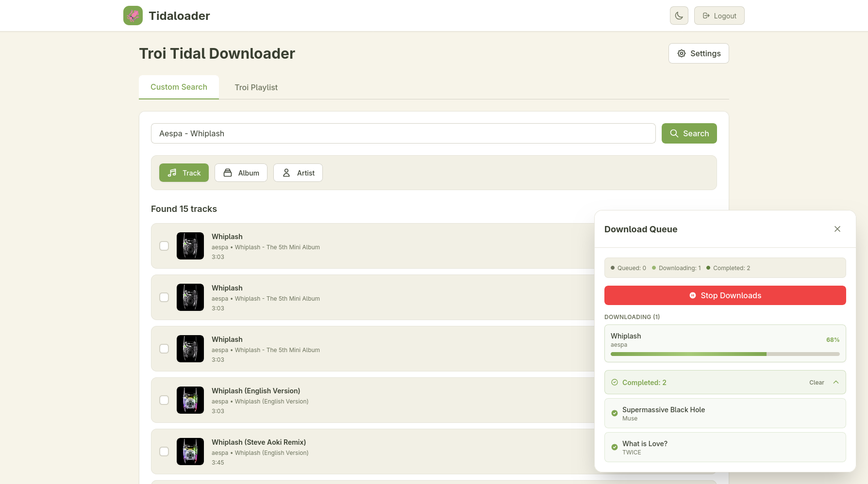Click the "Whiplash (English Version)" track title
This screenshot has height=484, width=868.
click(256, 391)
